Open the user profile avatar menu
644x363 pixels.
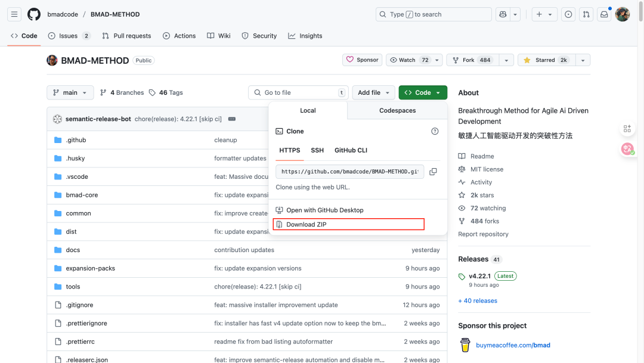coord(622,14)
